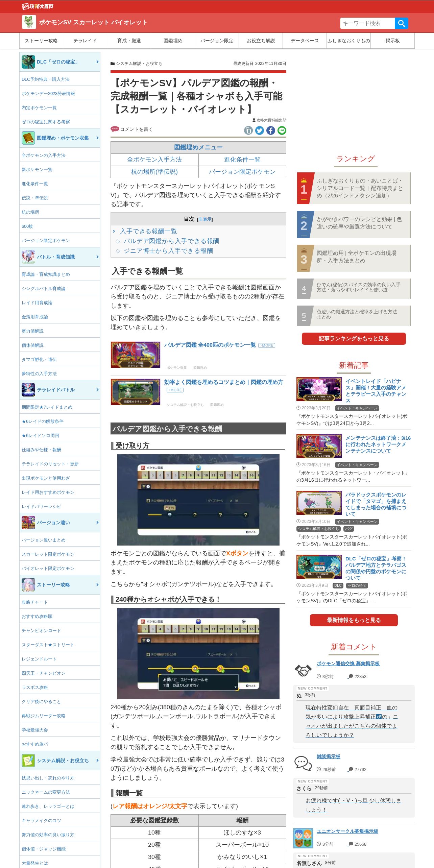Hide the table of contents via 非表示
434x868 pixels.
tap(205, 219)
